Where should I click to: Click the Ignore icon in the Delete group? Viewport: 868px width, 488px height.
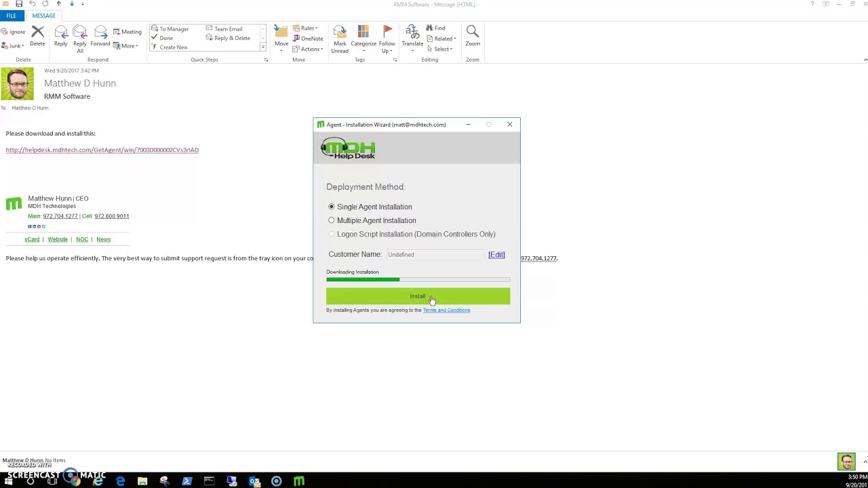coord(13,32)
